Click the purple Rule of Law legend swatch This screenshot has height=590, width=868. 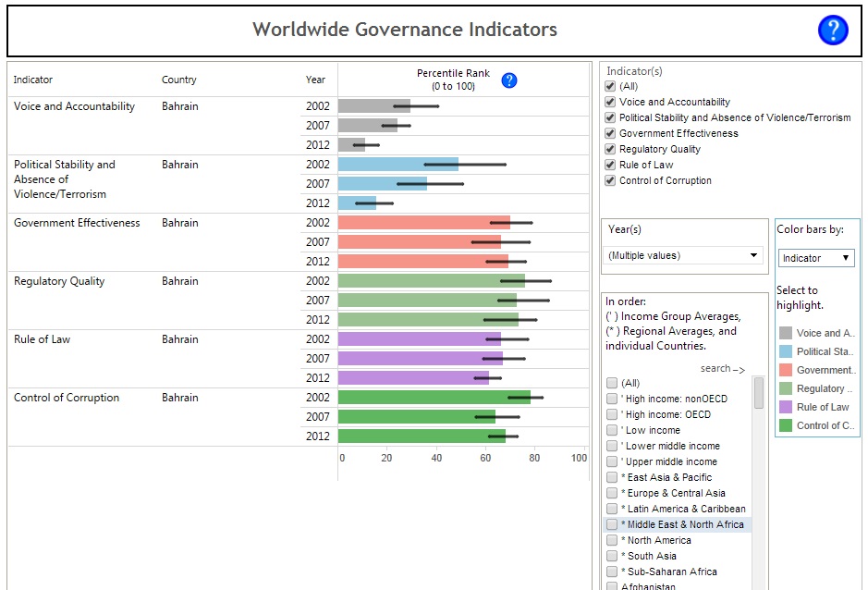(x=786, y=407)
